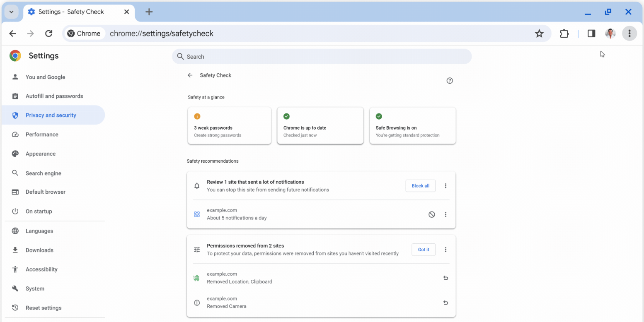Bookmark this page with the star icon
Image resolution: width=644 pixels, height=322 pixels.
(539, 34)
